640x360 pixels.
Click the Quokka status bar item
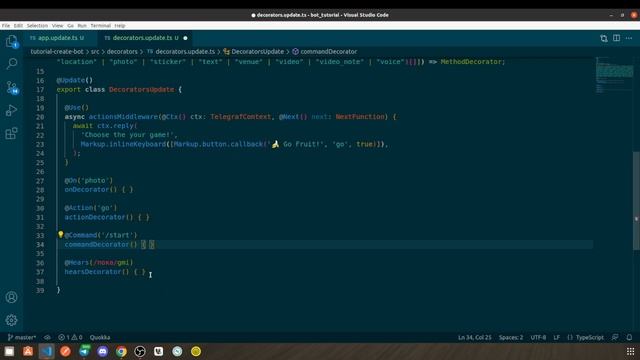[100, 337]
